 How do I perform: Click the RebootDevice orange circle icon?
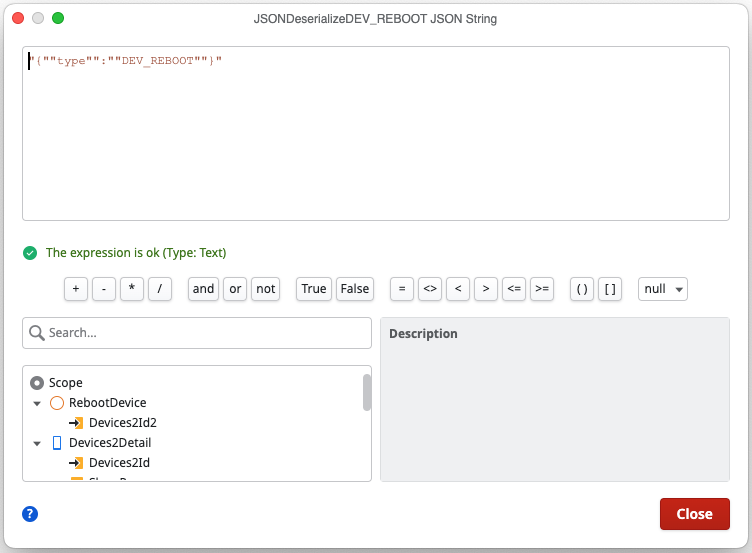(57, 403)
